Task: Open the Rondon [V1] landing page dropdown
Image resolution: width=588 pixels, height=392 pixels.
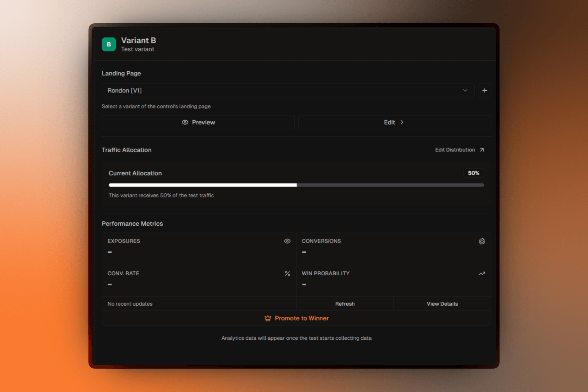Action: (x=287, y=90)
